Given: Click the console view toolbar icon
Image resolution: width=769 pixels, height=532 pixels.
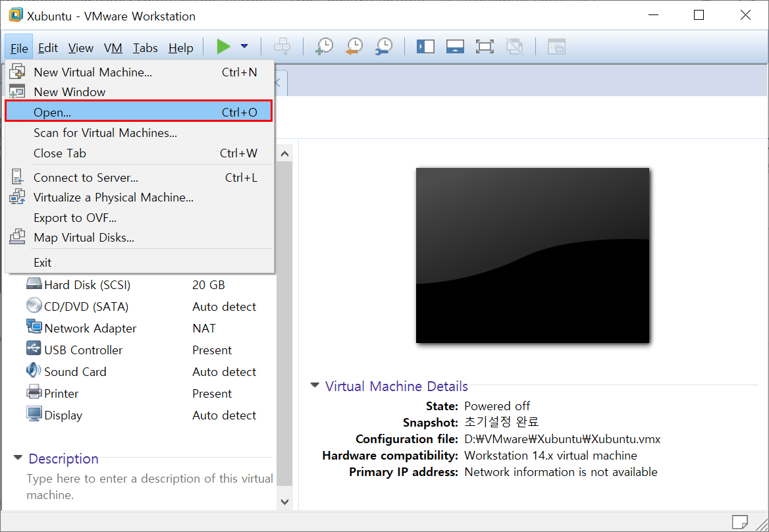Looking at the screenshot, I should pyautogui.click(x=556, y=47).
